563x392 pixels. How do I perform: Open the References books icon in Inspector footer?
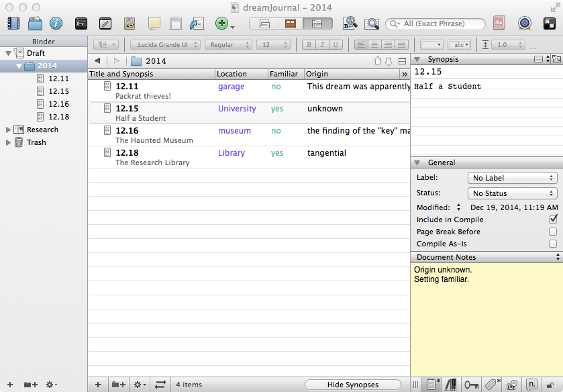coord(451,385)
